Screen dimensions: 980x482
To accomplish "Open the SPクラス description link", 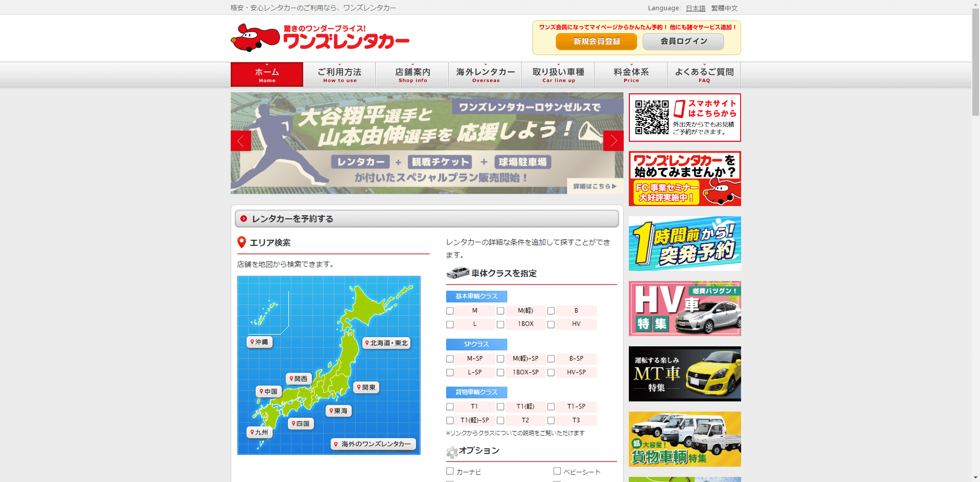I will [x=476, y=344].
